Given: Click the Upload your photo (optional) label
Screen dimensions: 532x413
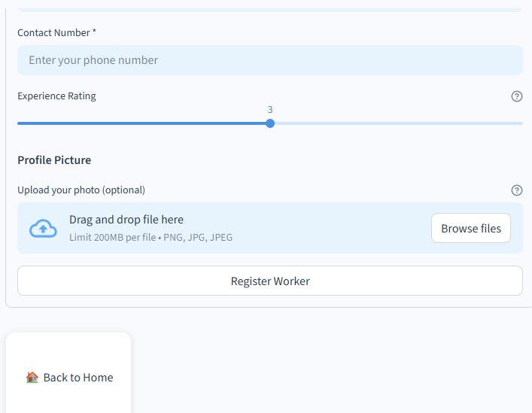Looking at the screenshot, I should click(x=81, y=190).
